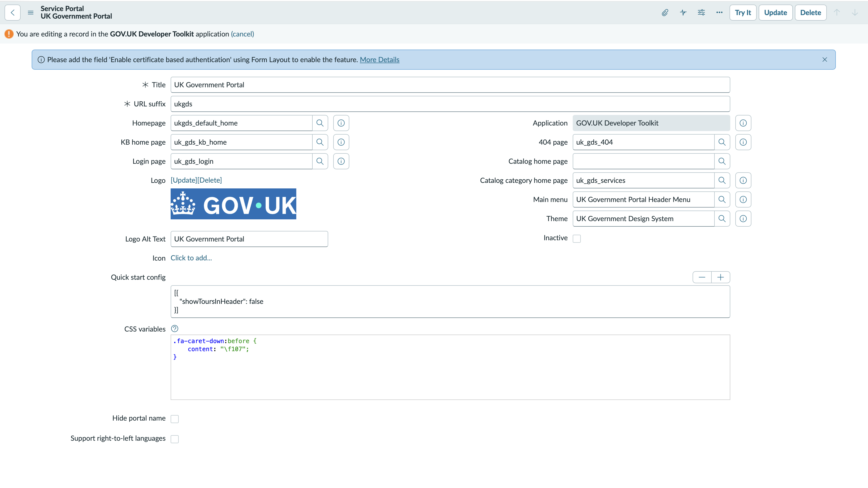The width and height of the screenshot is (868, 488).
Task: Focus the URL suffix field
Action: [450, 104]
